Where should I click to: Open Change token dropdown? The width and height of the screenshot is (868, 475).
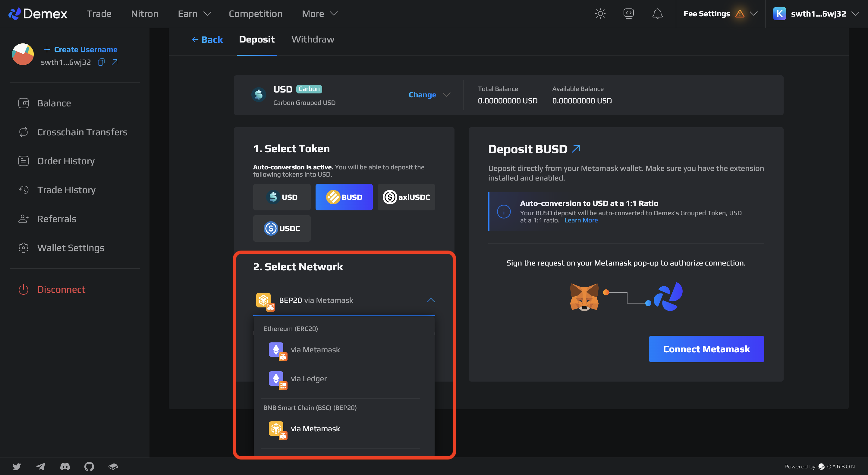click(x=429, y=95)
